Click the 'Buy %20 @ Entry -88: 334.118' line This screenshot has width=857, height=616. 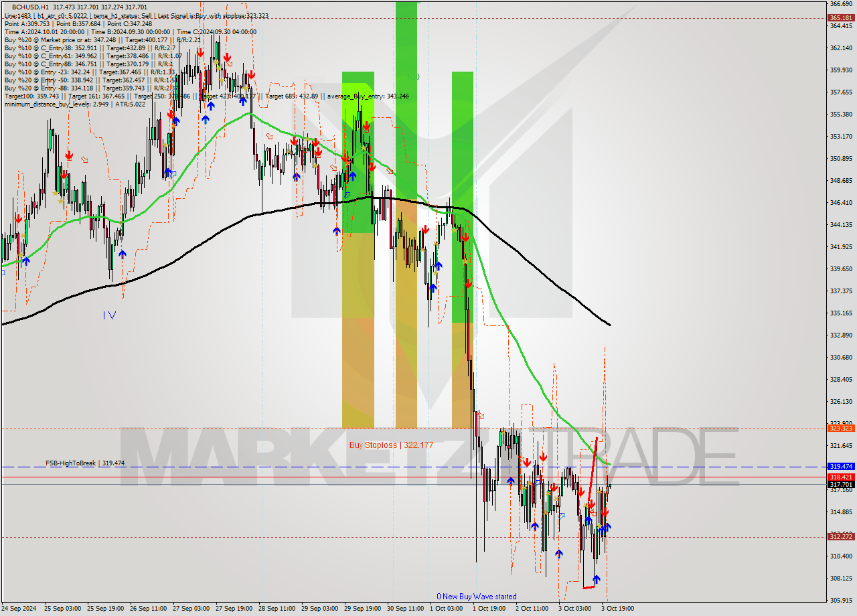(90, 88)
